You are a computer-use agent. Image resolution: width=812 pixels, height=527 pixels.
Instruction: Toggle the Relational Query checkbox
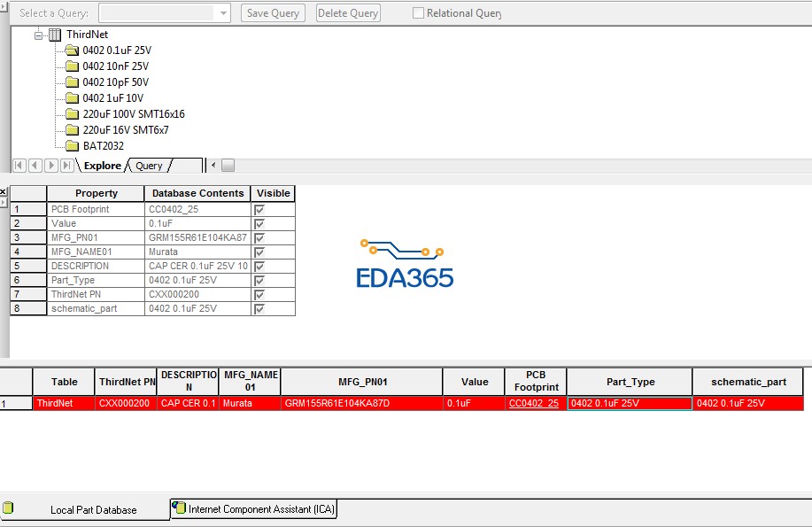point(418,13)
